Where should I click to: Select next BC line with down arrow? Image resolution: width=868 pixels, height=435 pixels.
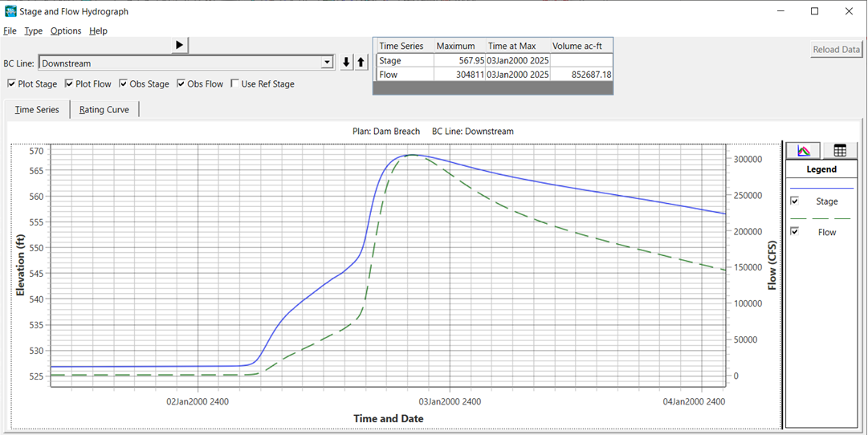(x=347, y=63)
